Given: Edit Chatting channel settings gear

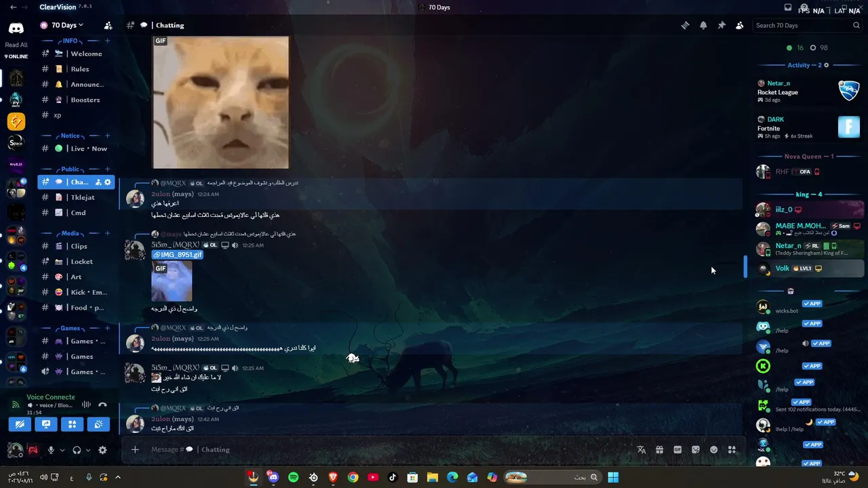Looking at the screenshot, I should (x=107, y=182).
